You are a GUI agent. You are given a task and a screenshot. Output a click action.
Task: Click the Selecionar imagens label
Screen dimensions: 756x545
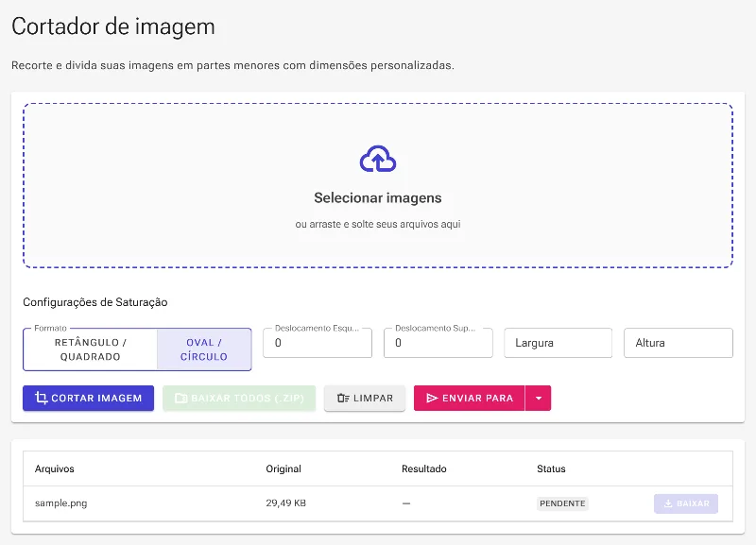[377, 198]
